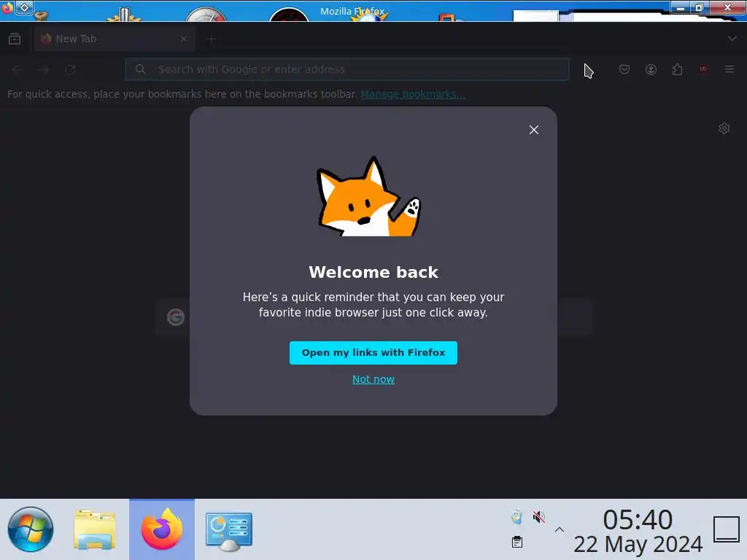Viewport: 747px width, 560px height.
Task: Open the uBlock Origin extension icon
Action: coord(703,69)
